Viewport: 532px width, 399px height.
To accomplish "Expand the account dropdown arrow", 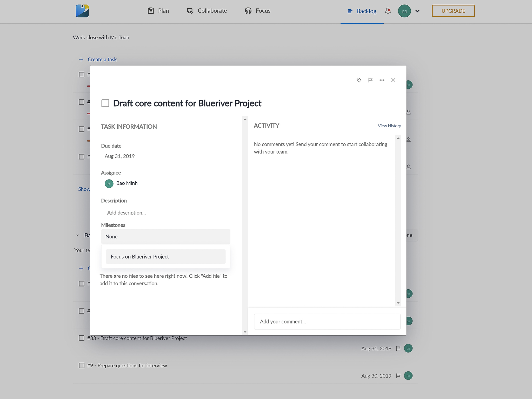I will click(417, 11).
